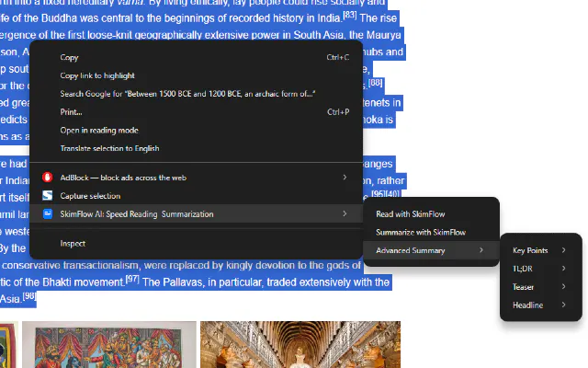Expand the AdBlock submenu arrow
Screen dimensions: 588x368
pos(345,177)
